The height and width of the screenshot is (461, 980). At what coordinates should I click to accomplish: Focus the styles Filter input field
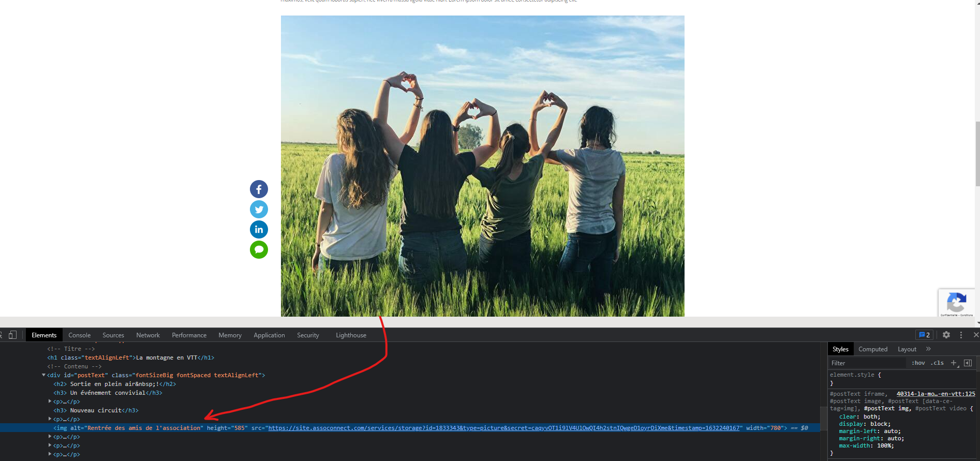(x=868, y=363)
